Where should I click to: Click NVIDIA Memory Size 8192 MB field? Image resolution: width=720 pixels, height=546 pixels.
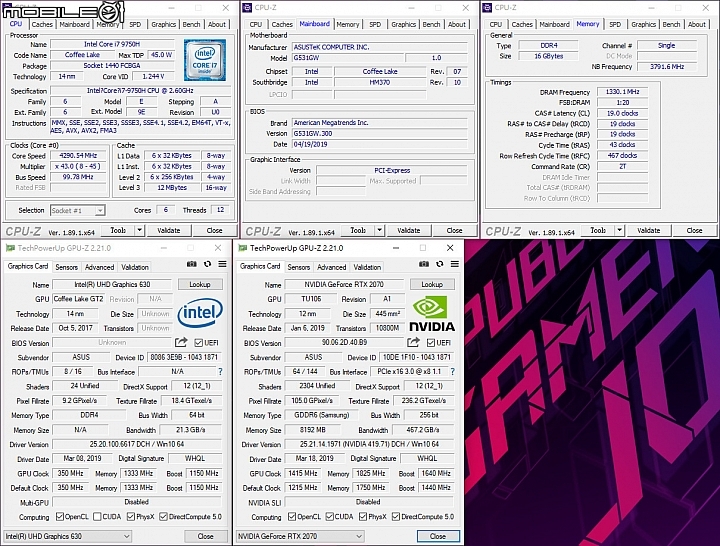[x=312, y=430]
